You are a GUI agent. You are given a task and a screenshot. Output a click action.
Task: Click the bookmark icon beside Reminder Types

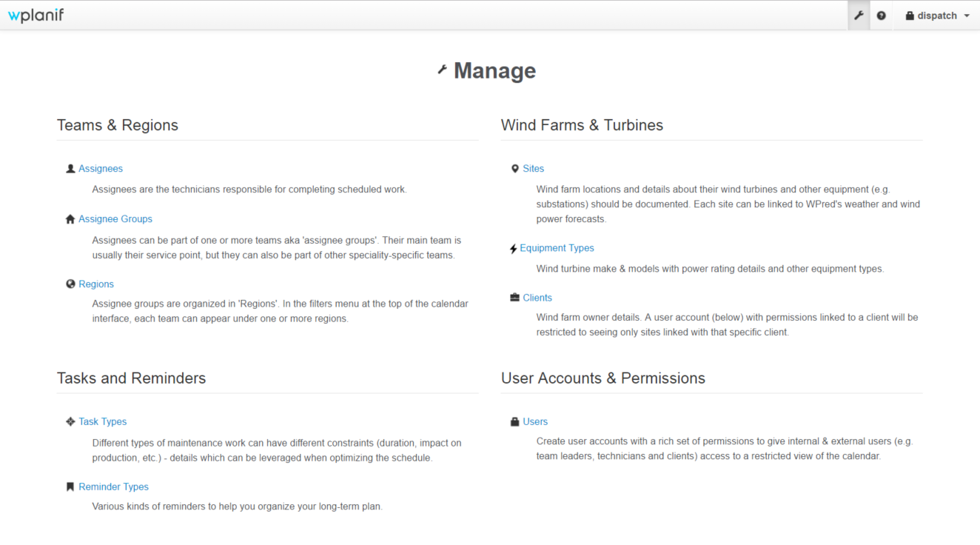coord(70,487)
